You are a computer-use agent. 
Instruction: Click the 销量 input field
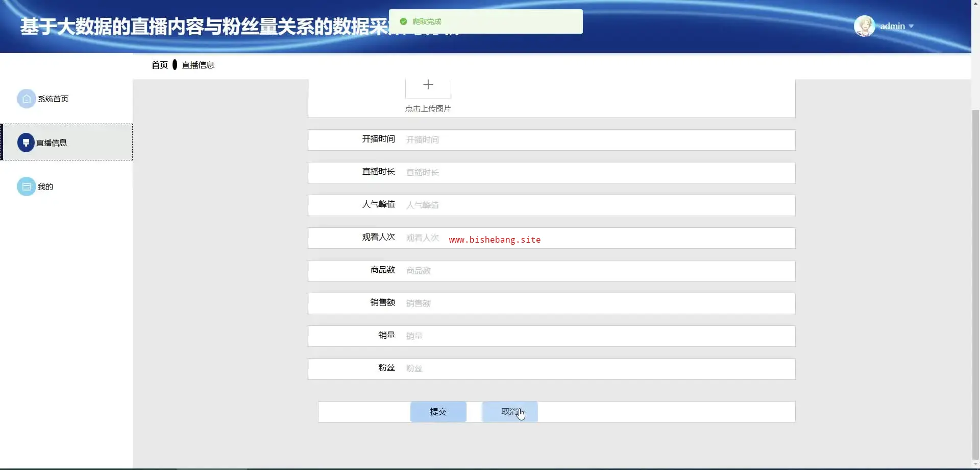598,336
